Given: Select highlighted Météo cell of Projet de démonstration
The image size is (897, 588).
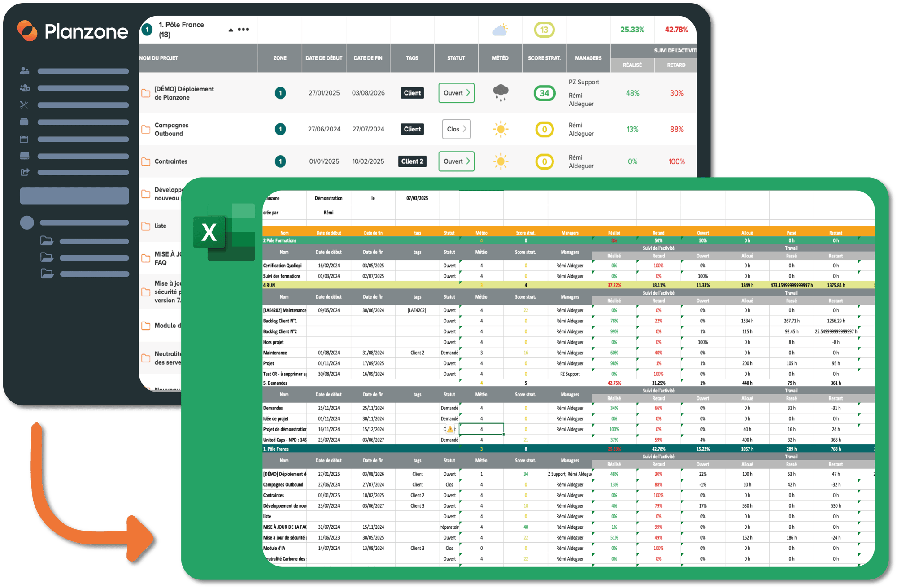Looking at the screenshot, I should click(x=481, y=429).
